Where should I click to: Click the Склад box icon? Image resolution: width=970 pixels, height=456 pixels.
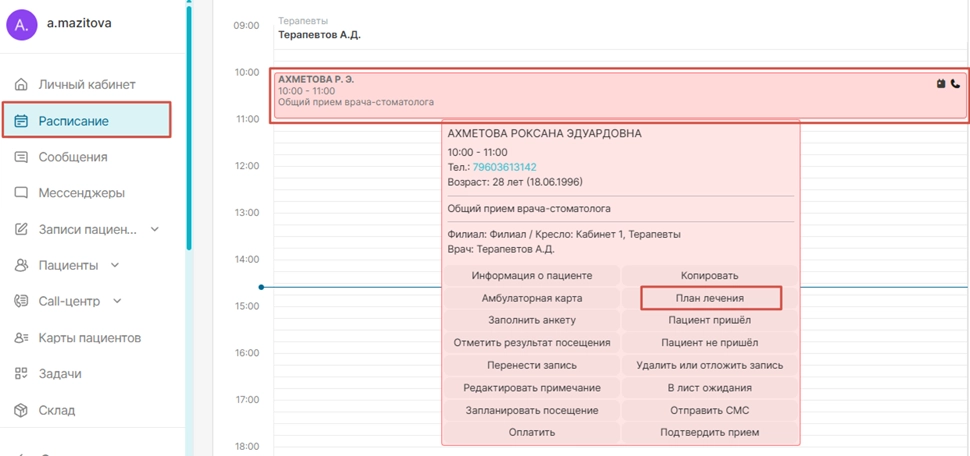pyautogui.click(x=21, y=410)
